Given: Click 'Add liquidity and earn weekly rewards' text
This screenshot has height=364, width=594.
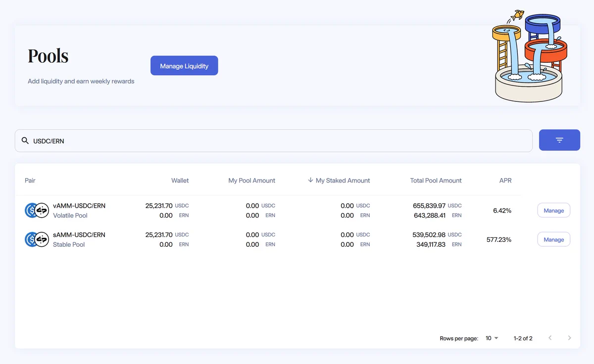Looking at the screenshot, I should tap(81, 81).
